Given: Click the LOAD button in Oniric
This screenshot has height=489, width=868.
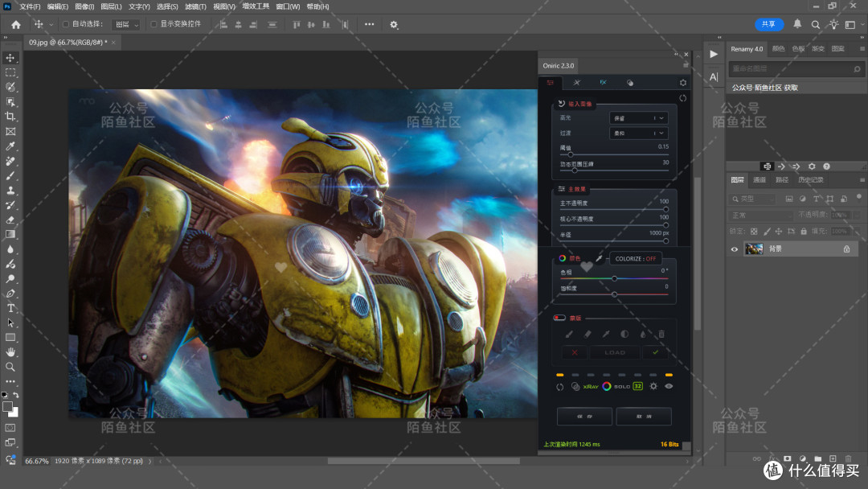Looking at the screenshot, I should click(615, 352).
